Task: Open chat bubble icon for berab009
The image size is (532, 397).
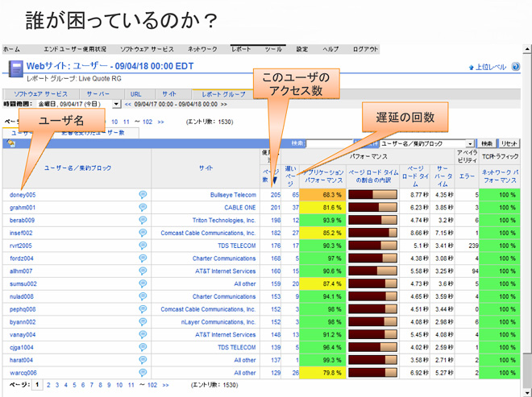Action: tap(143, 220)
